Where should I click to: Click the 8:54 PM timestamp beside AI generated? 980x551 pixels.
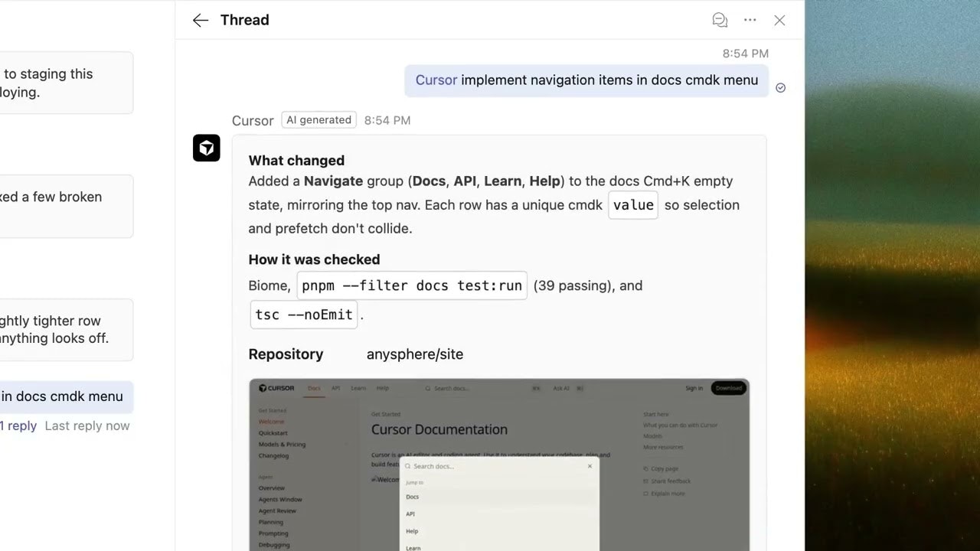coord(387,120)
